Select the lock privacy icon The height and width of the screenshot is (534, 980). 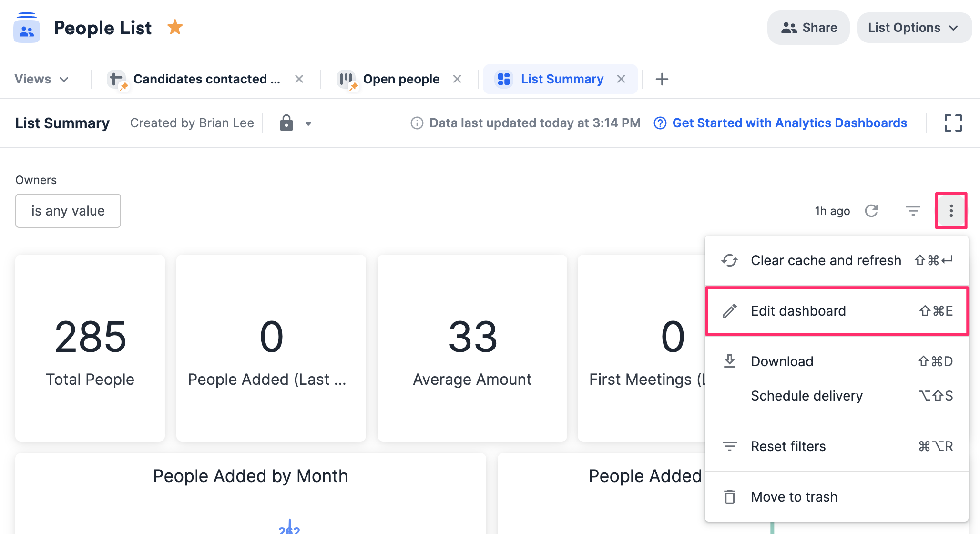(x=286, y=123)
